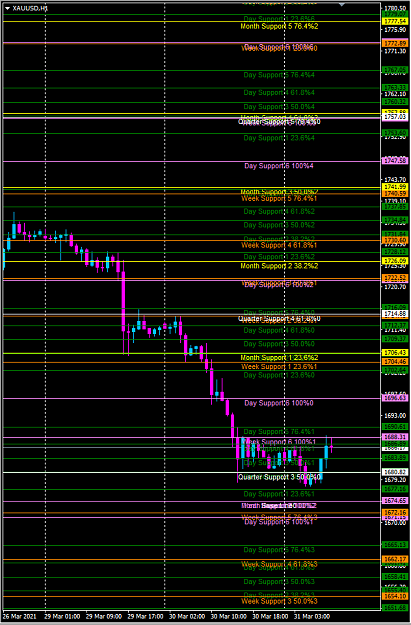Select the yellow 1706.43 price tag
Screen dimensions: 411x625
(x=394, y=353)
